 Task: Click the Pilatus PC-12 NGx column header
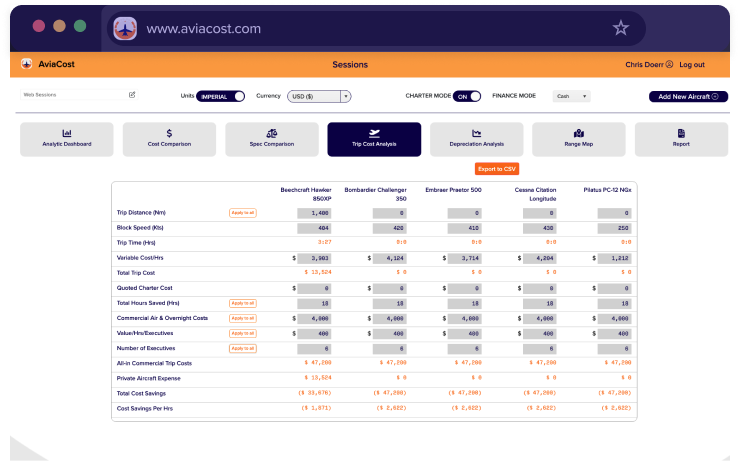point(607,190)
